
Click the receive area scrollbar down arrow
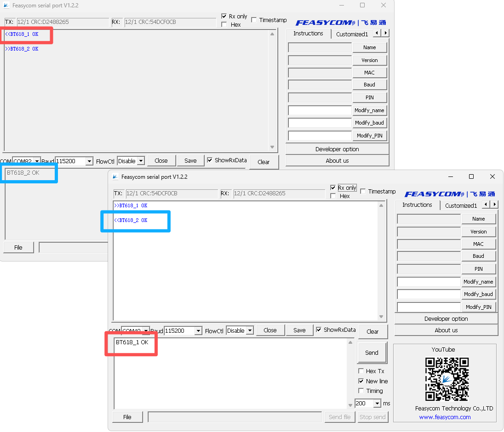(x=382, y=316)
